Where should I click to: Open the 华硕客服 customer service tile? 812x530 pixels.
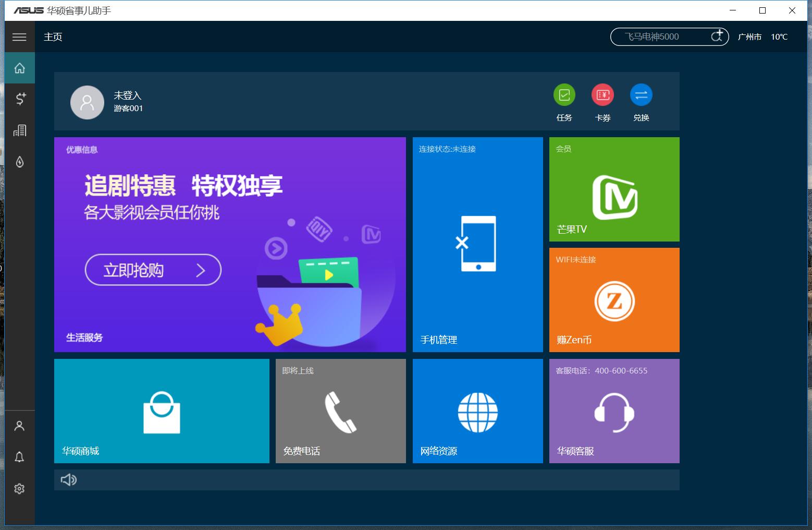click(x=614, y=411)
